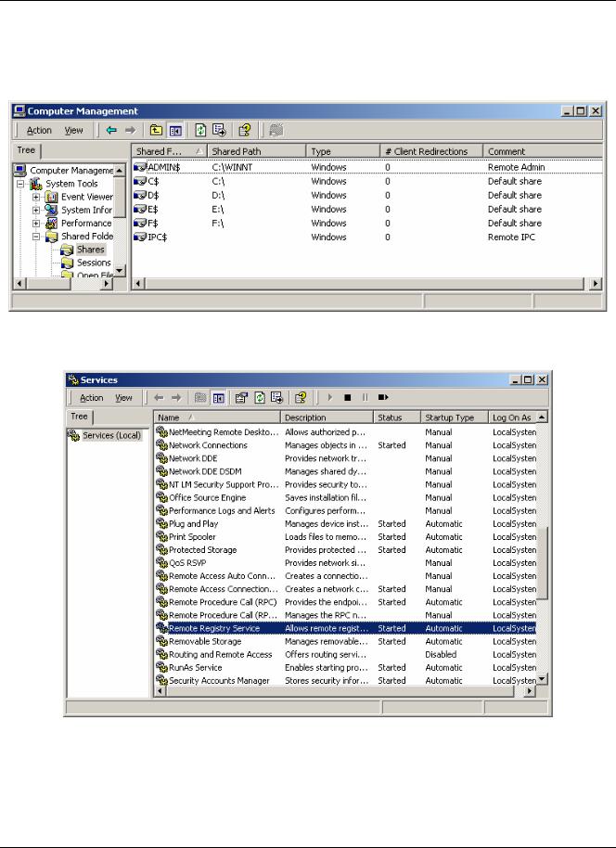The height and width of the screenshot is (848, 616).
Task: Click Export List icon in Computer Management toolbar
Action: coord(219,130)
